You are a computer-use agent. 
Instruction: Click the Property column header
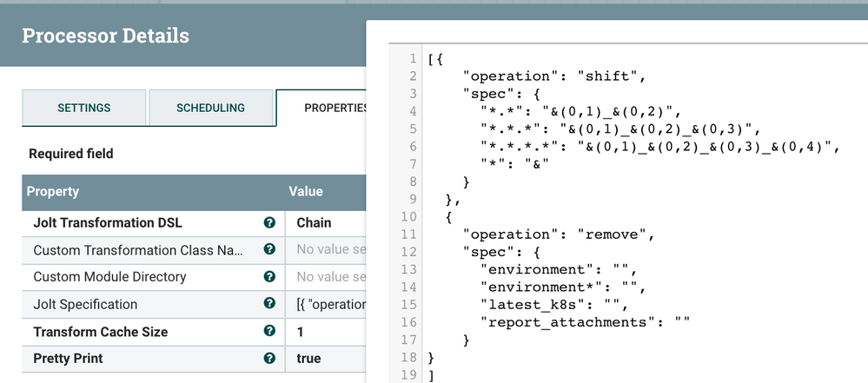[x=53, y=191]
